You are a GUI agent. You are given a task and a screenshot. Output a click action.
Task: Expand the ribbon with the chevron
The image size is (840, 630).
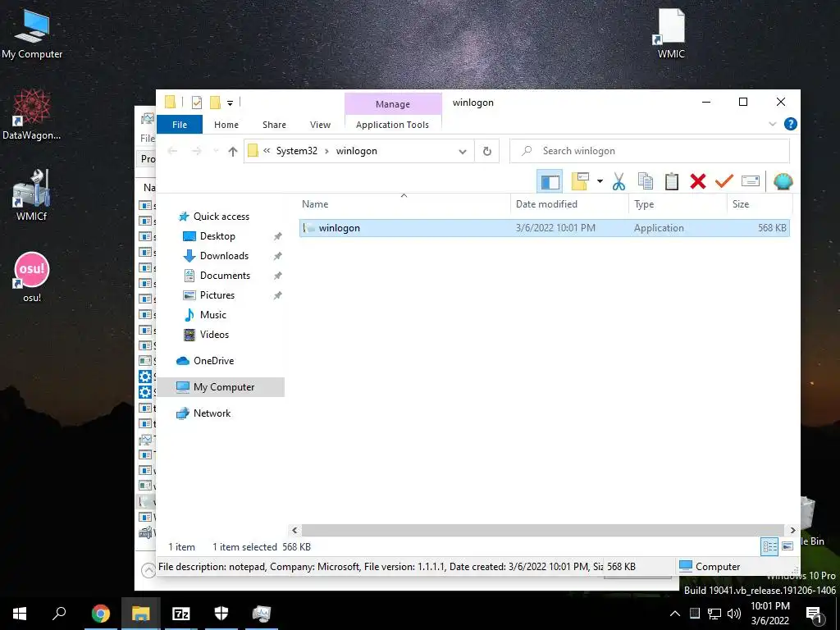point(773,125)
